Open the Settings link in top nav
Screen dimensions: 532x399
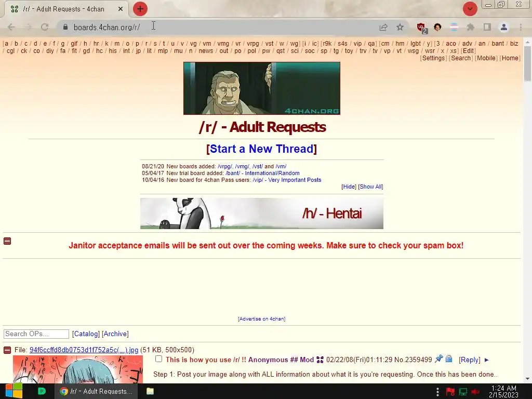433,58
